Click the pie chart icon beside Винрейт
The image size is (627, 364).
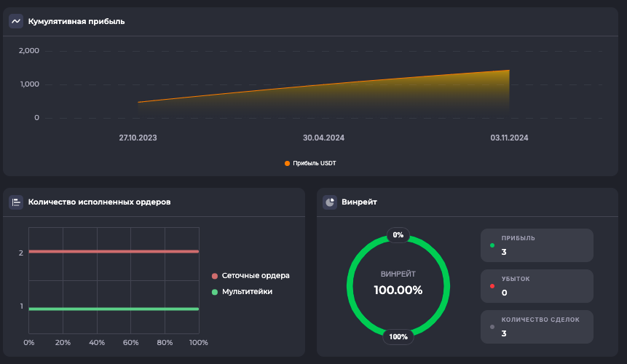[x=330, y=202]
